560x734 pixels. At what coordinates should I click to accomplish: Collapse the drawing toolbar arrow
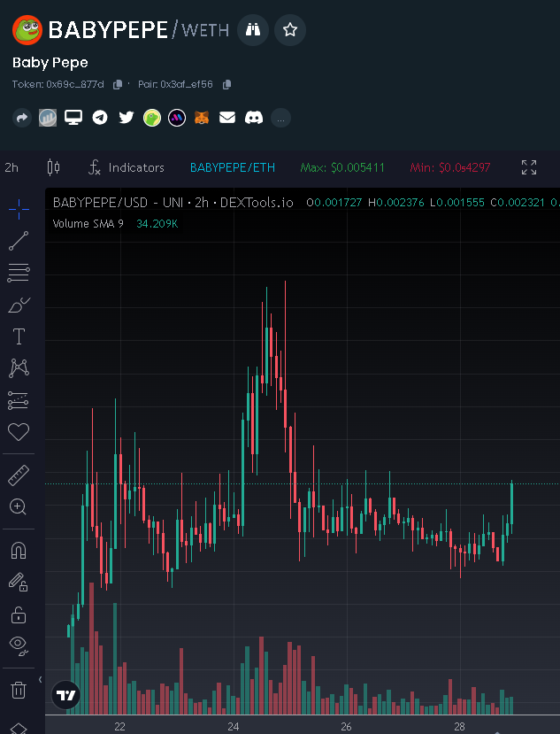[40, 679]
